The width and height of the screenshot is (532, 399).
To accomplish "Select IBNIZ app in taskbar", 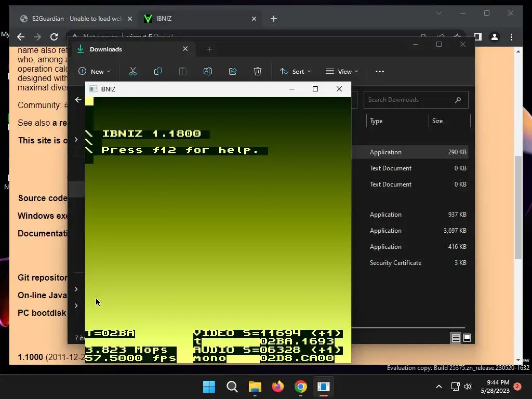I will [x=323, y=387].
